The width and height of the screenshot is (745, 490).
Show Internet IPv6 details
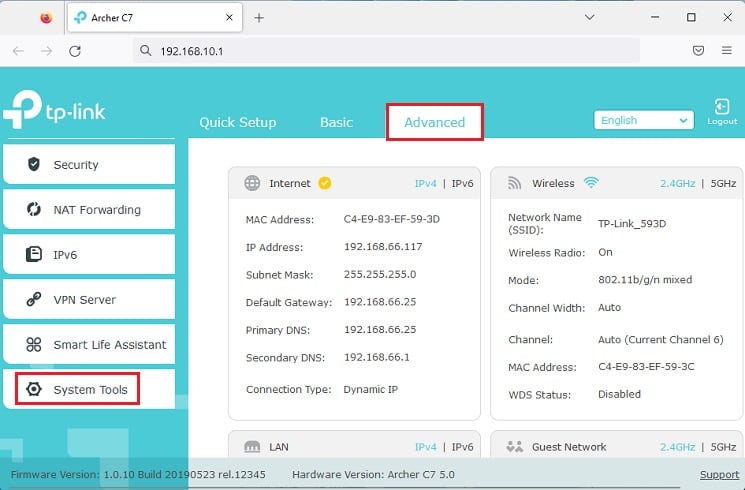[x=462, y=183]
